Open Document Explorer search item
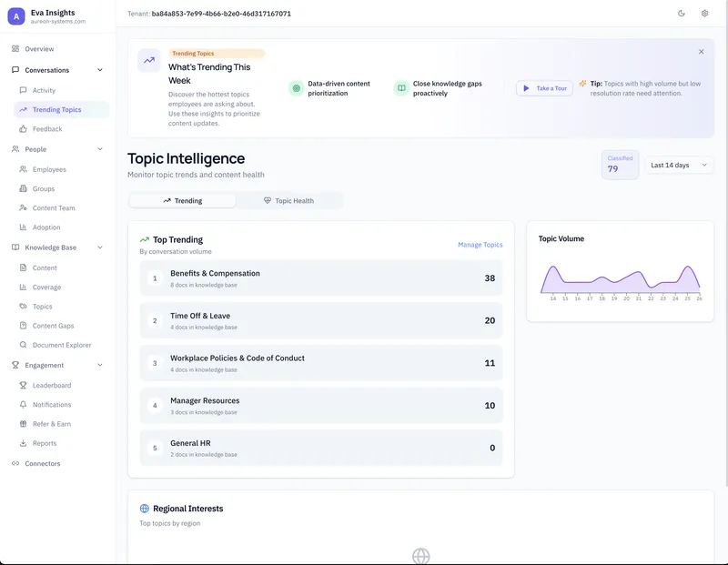Viewport: 728px width, 565px height. [62, 345]
